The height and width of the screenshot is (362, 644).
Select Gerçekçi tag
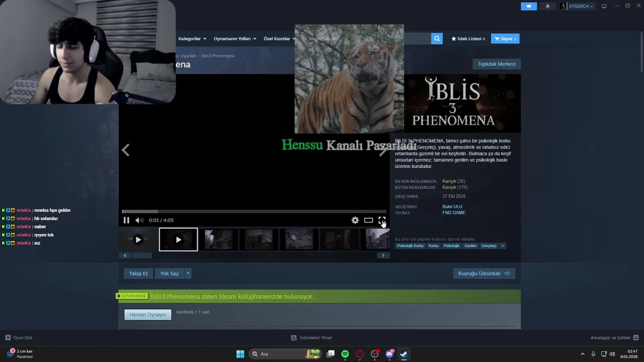(x=489, y=246)
